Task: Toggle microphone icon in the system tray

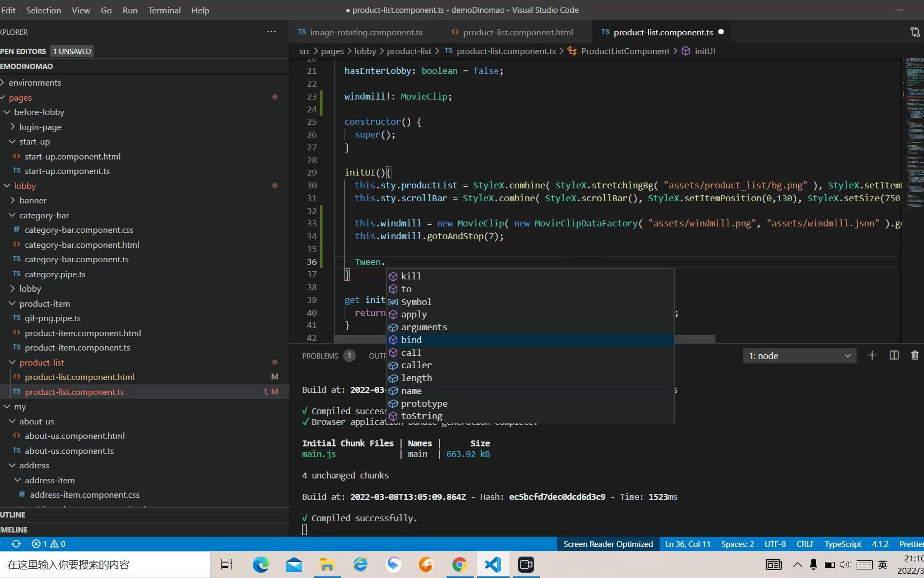Action: 813,565
